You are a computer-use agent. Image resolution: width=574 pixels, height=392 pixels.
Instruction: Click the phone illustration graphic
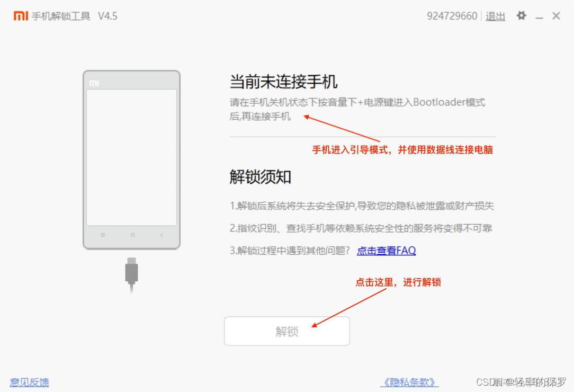click(132, 160)
